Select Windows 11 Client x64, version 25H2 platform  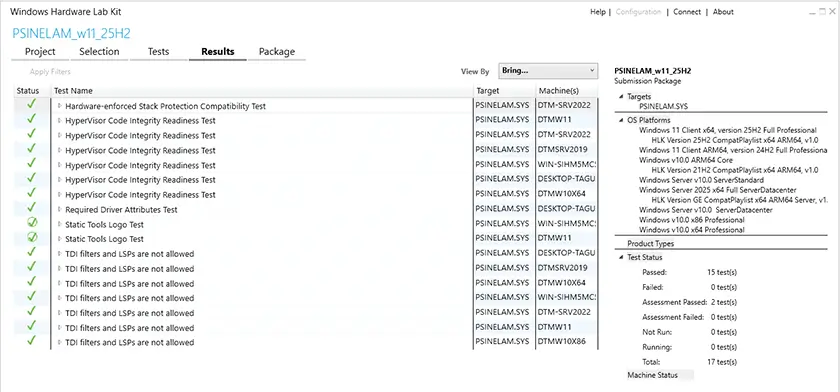[x=728, y=130]
